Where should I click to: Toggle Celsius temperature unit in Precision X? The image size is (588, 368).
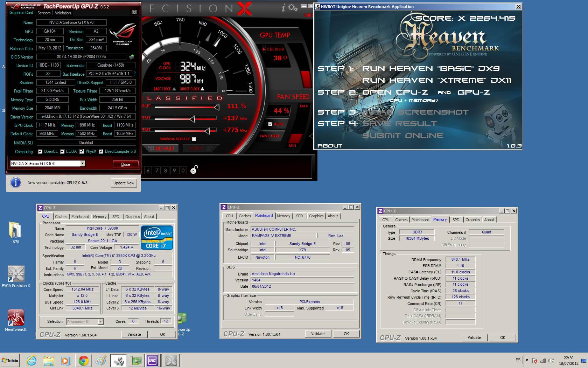(x=273, y=49)
